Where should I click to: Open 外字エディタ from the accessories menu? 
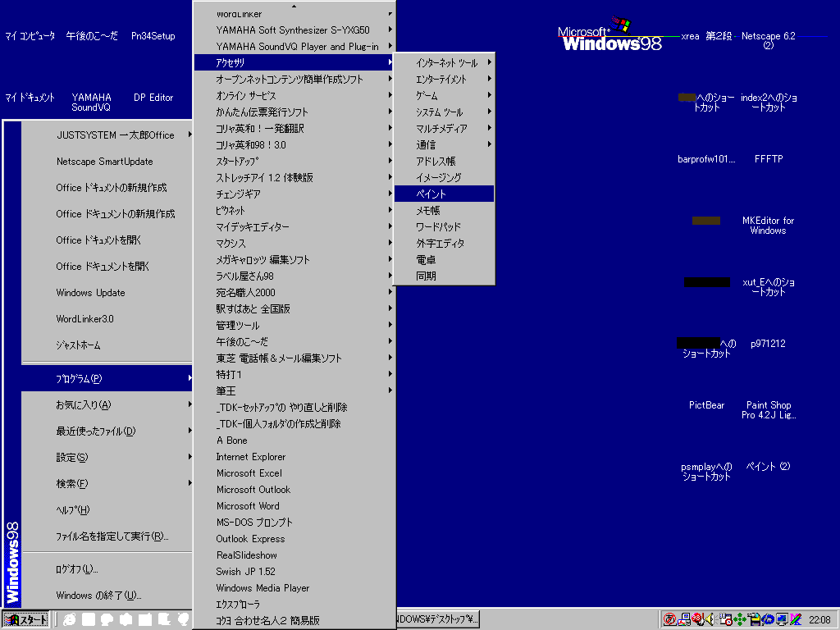point(444,243)
